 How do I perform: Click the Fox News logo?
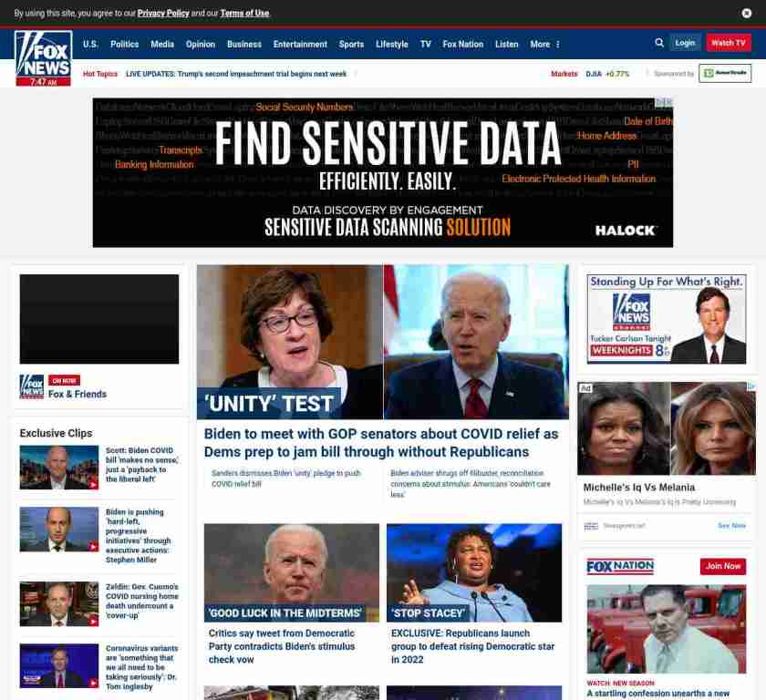tap(44, 58)
